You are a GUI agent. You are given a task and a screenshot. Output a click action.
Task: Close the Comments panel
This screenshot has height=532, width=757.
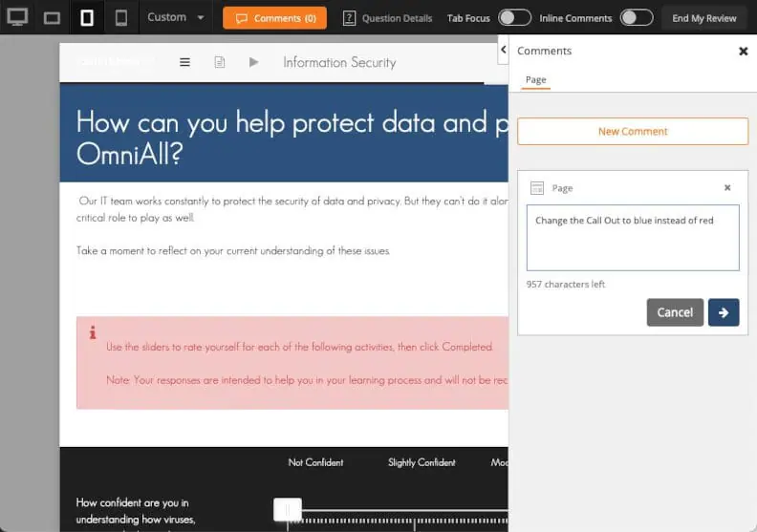[743, 51]
